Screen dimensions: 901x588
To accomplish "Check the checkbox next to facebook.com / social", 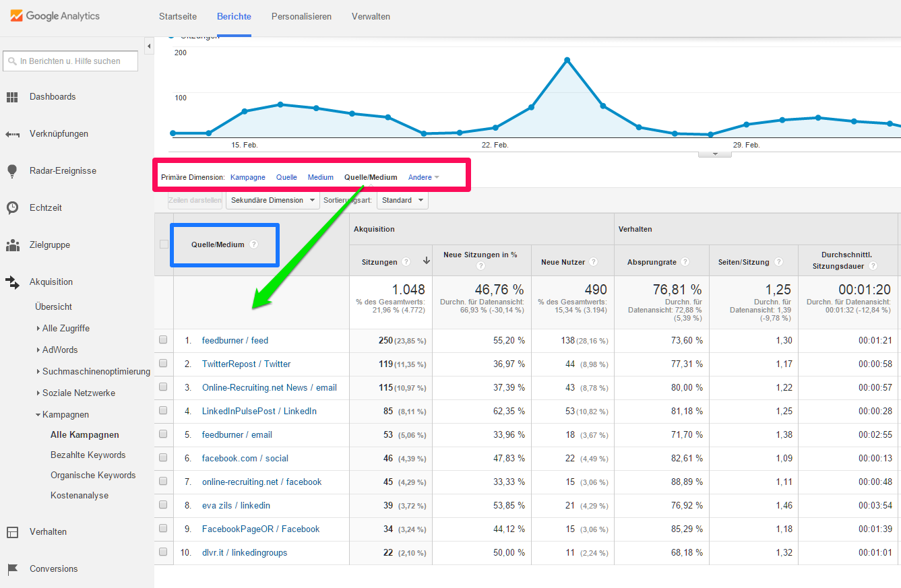I will click(x=164, y=457).
